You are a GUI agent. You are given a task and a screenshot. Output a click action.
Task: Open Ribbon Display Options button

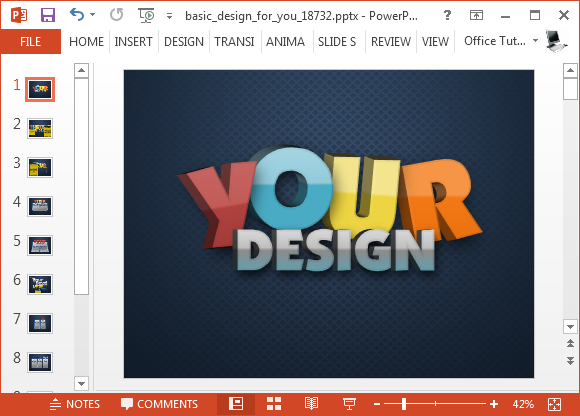click(x=476, y=15)
